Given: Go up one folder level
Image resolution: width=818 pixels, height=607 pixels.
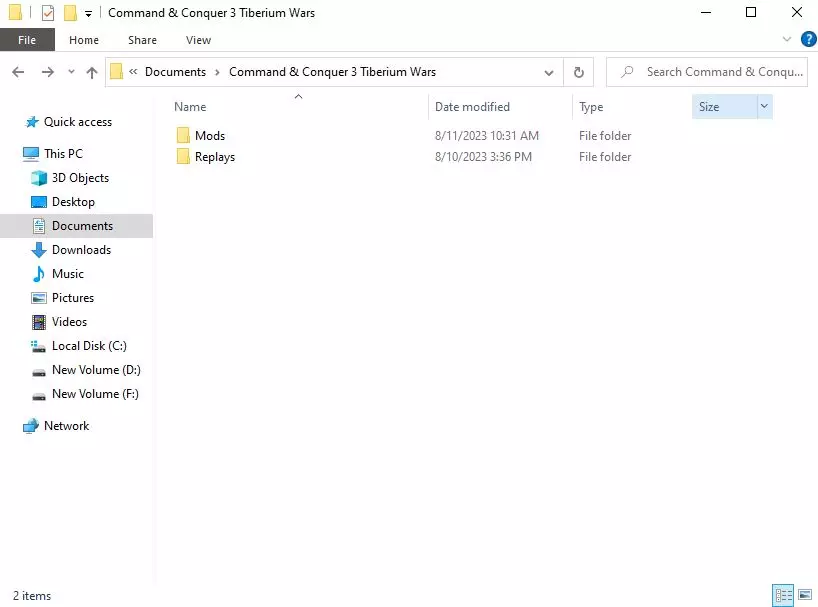Looking at the screenshot, I should (92, 72).
